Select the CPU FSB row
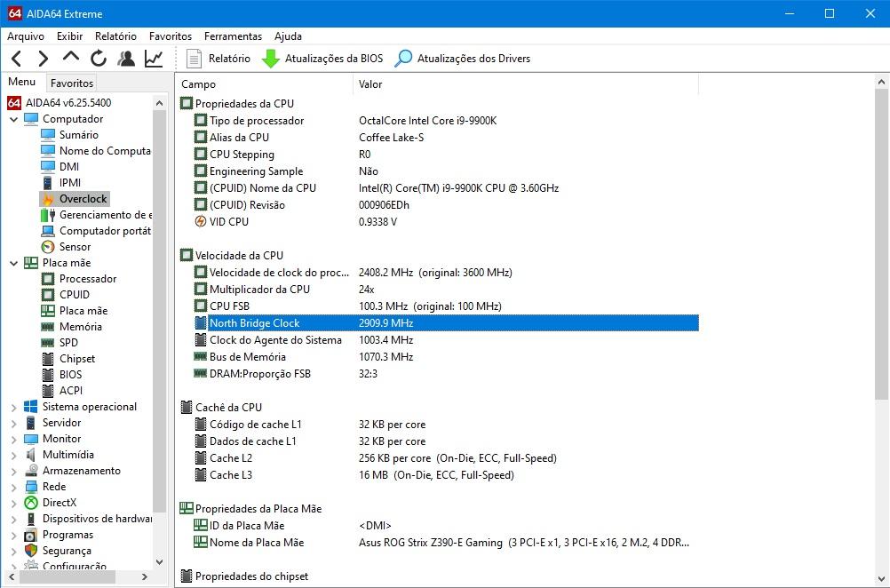 tap(446, 306)
